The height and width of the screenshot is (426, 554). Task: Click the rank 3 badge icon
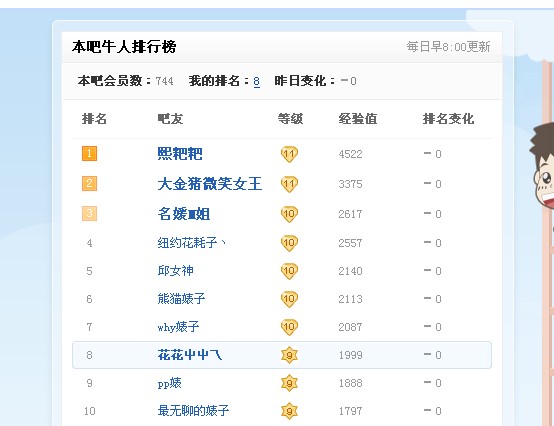click(89, 213)
